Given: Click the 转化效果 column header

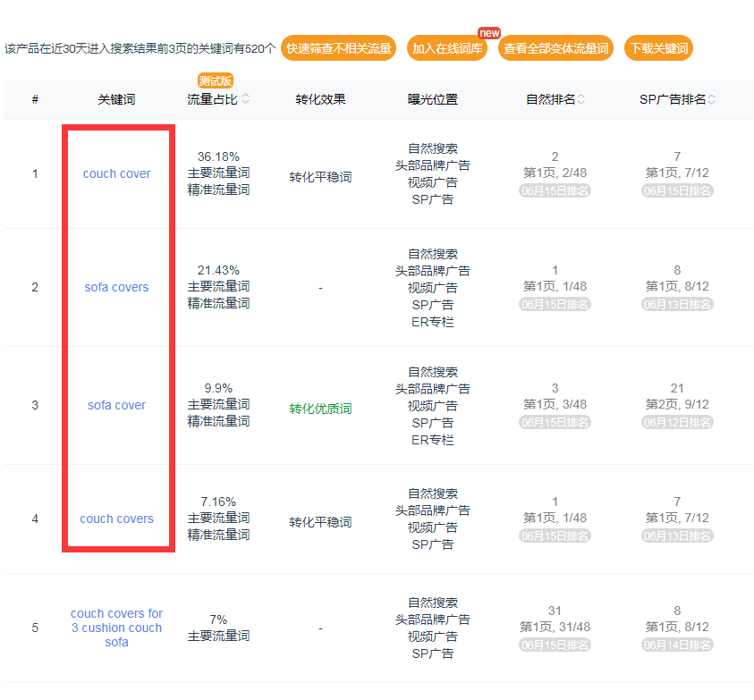Looking at the screenshot, I should [321, 99].
